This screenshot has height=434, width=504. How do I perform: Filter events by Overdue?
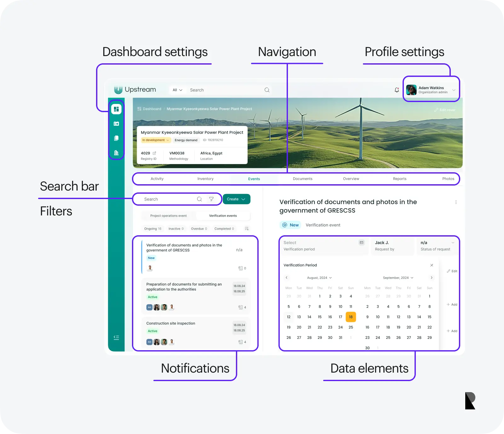[199, 229]
